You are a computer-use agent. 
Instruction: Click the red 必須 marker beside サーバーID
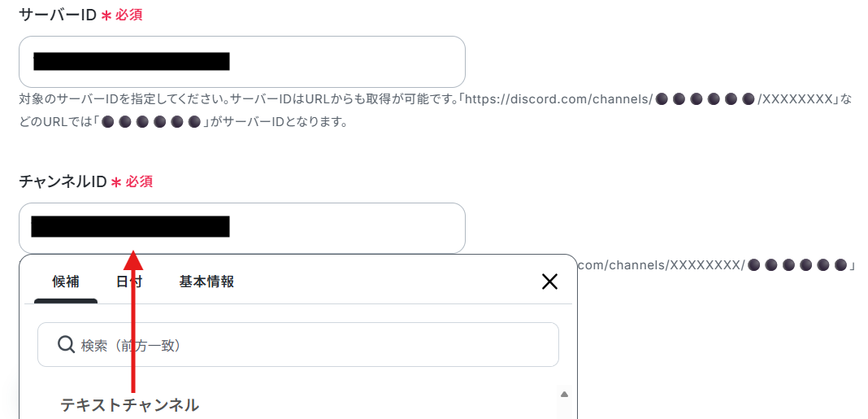[128, 15]
